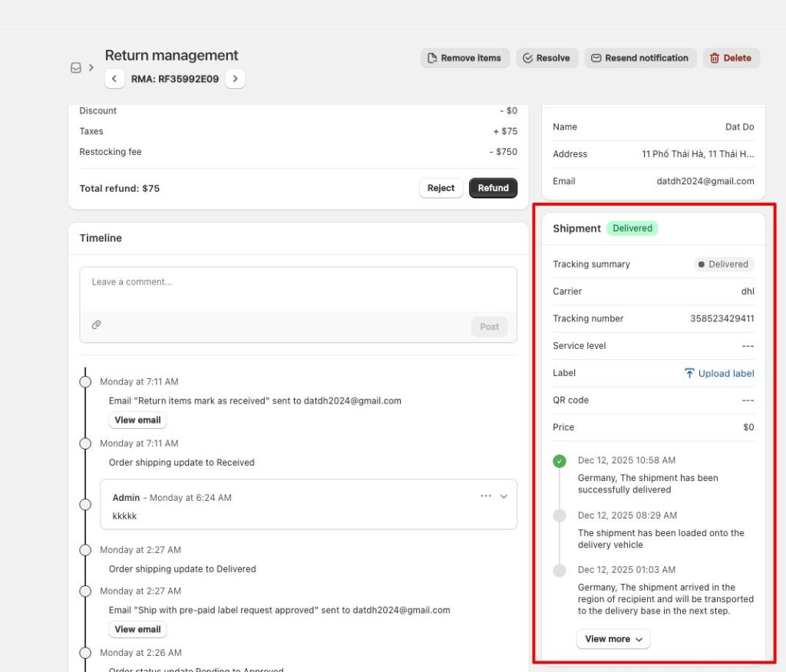Open Admin comment options ellipsis
Viewport: 786px width, 672px height.
486,496
